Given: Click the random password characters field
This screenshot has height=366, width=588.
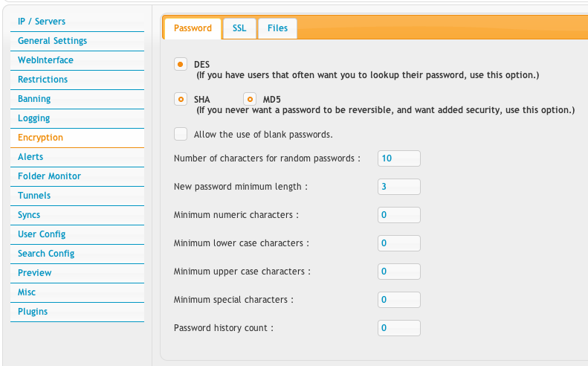Looking at the screenshot, I should [x=399, y=158].
